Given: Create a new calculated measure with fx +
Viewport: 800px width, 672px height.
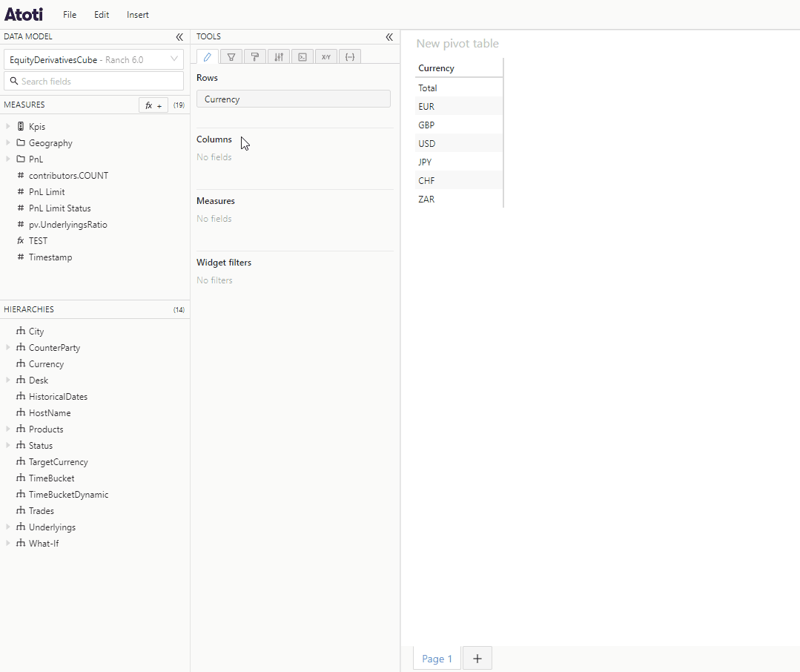Looking at the screenshot, I should click(x=153, y=105).
